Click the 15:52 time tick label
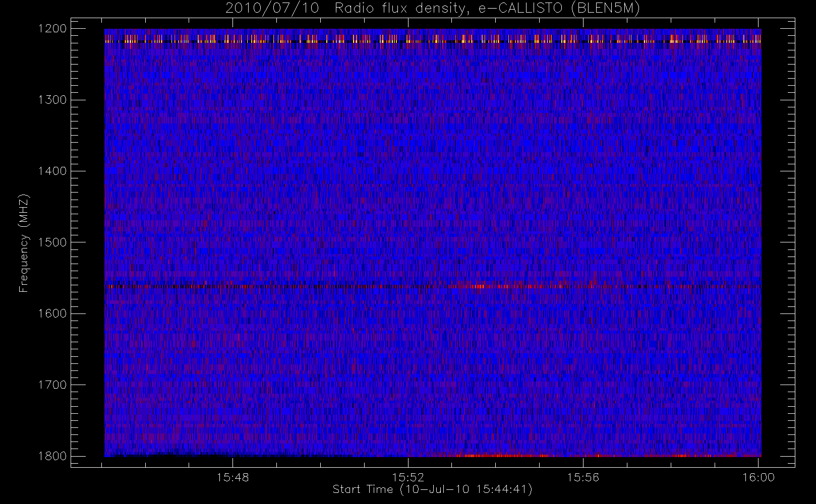The width and height of the screenshot is (816, 504). [x=408, y=477]
